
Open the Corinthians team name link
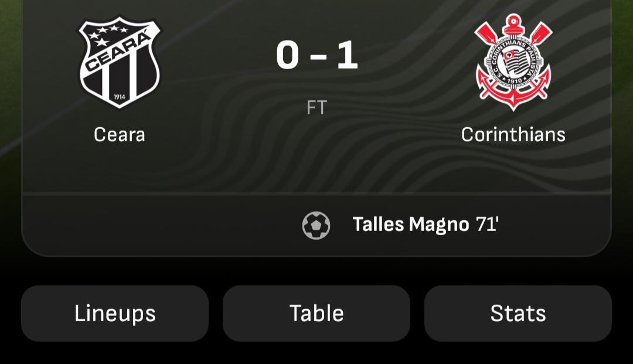513,135
